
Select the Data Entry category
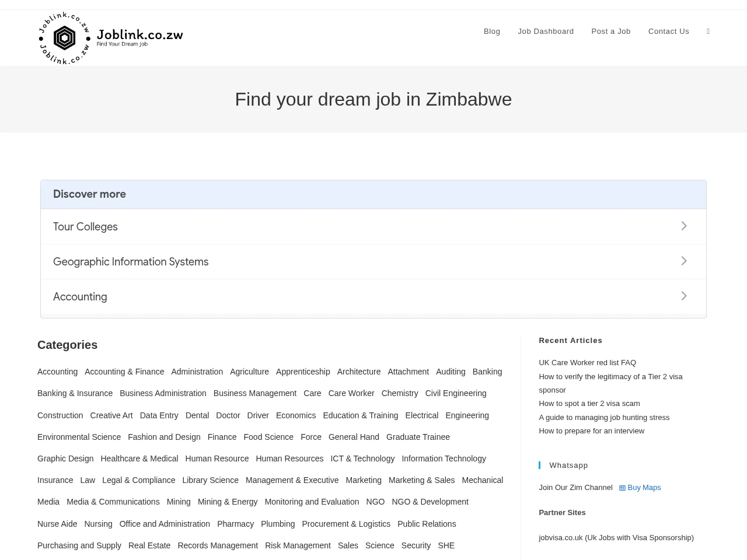(159, 415)
